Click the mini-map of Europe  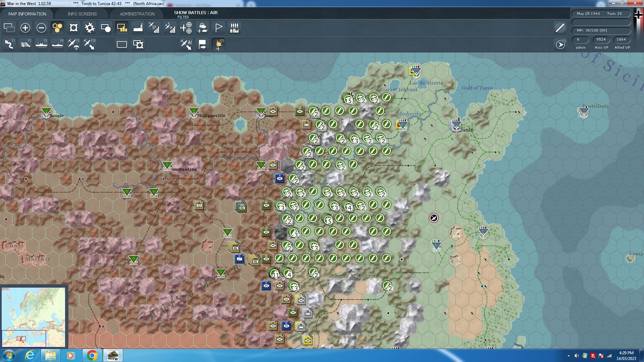pyautogui.click(x=34, y=317)
